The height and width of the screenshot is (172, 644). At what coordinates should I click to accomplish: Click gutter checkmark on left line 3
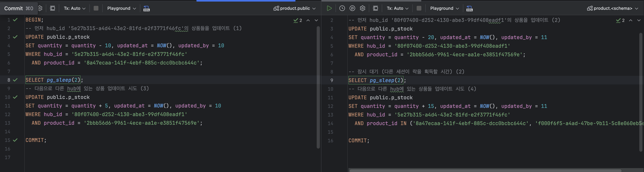15,37
